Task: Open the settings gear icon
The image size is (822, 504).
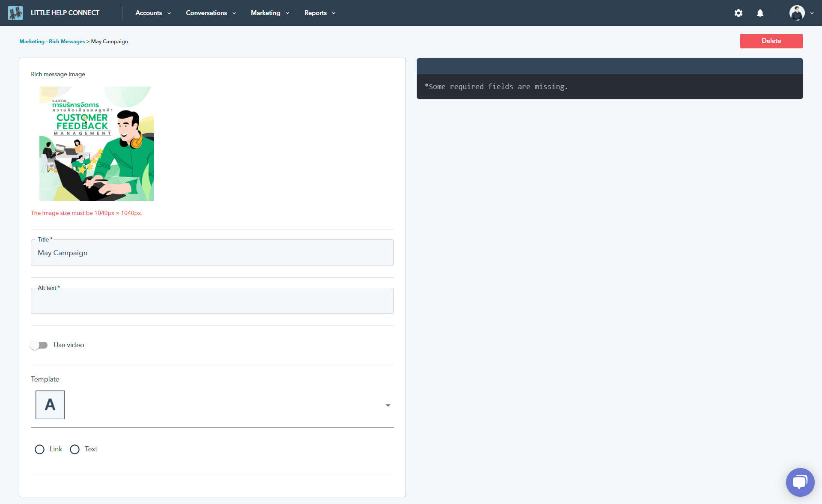Action: coord(739,13)
